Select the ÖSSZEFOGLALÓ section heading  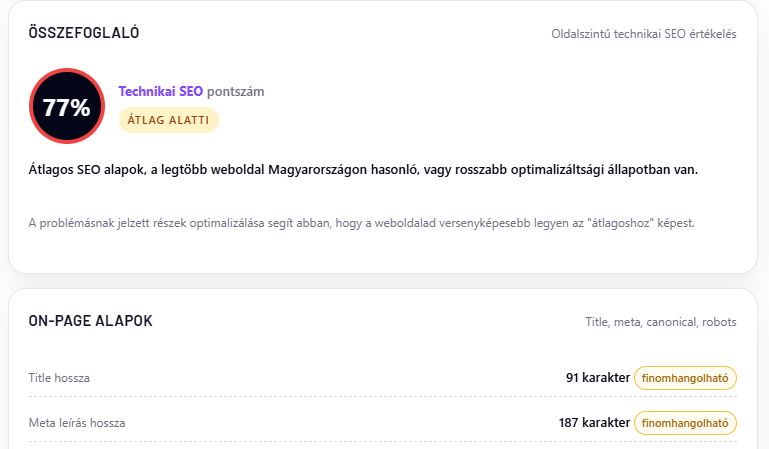pyautogui.click(x=84, y=33)
